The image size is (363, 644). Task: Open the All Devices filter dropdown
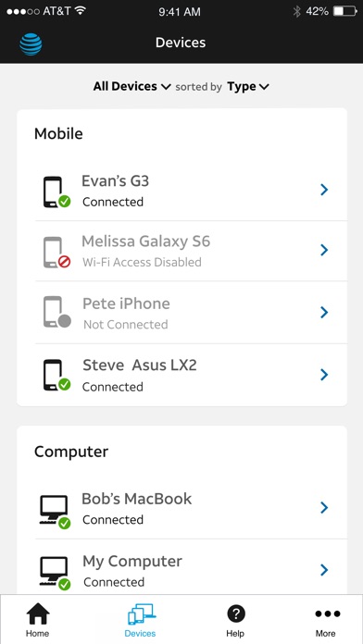pos(131,87)
